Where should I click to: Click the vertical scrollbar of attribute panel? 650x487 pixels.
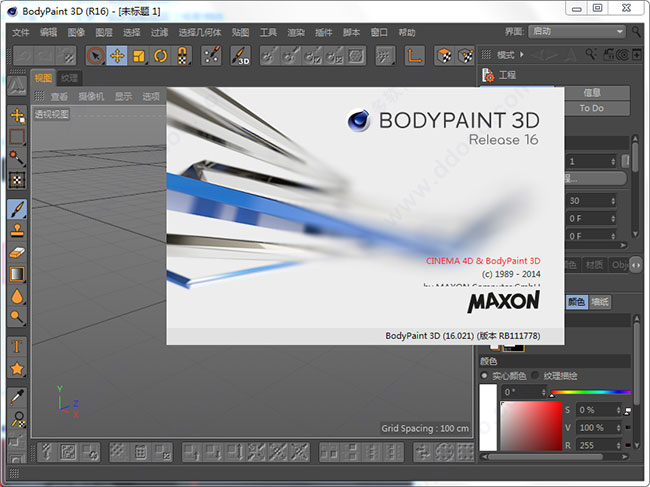point(635,157)
